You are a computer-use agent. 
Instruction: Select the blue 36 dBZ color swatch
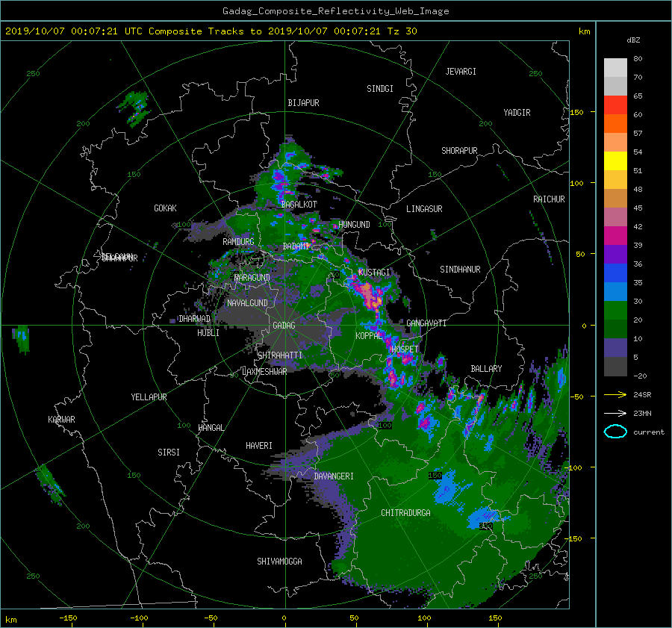pyautogui.click(x=615, y=273)
